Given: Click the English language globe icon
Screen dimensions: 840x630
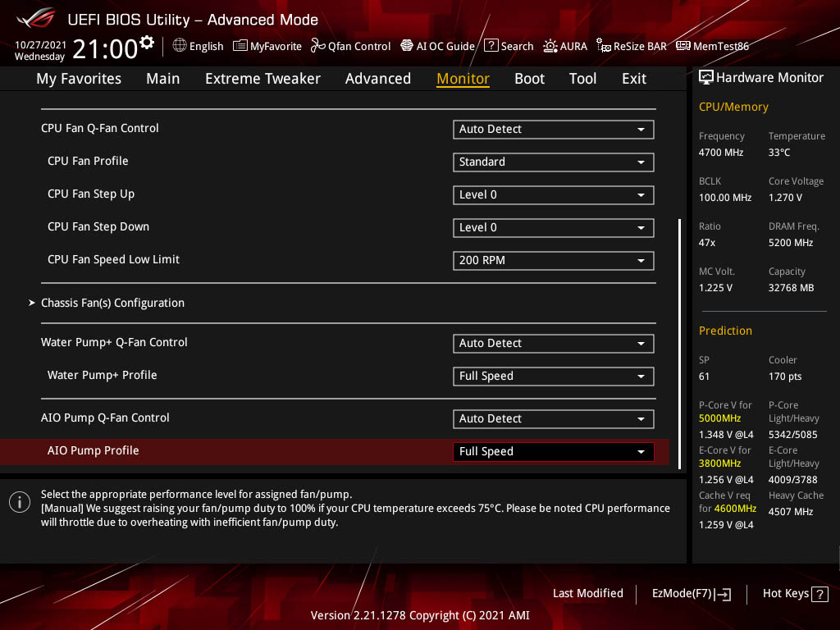Looking at the screenshot, I should pyautogui.click(x=180, y=46).
